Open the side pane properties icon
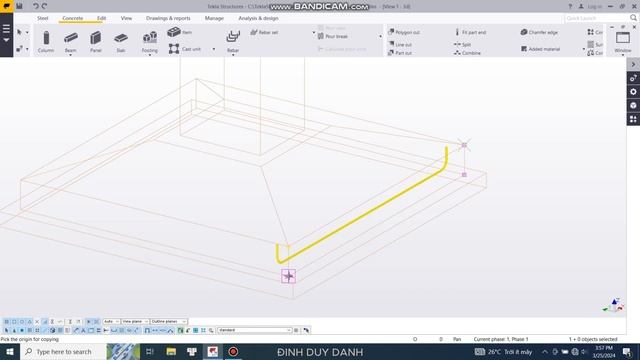 pyautogui.click(x=633, y=78)
